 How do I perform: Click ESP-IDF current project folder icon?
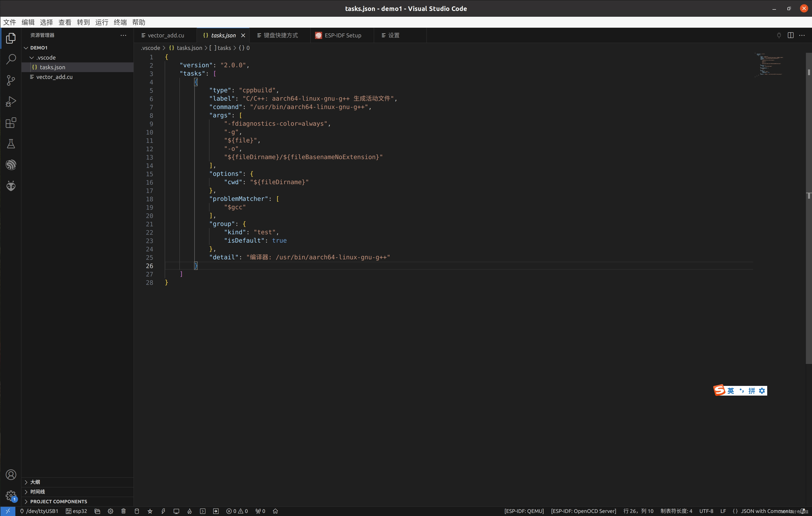pos(97,511)
